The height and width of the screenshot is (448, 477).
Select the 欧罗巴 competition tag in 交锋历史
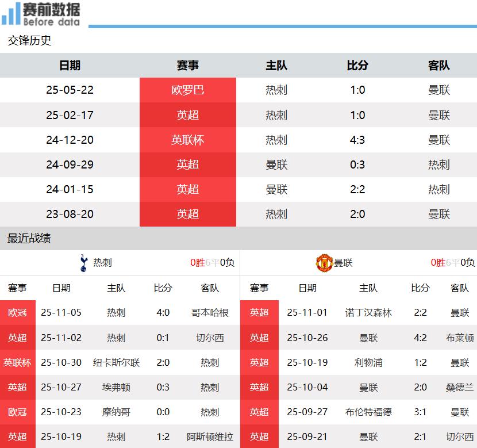click(187, 90)
